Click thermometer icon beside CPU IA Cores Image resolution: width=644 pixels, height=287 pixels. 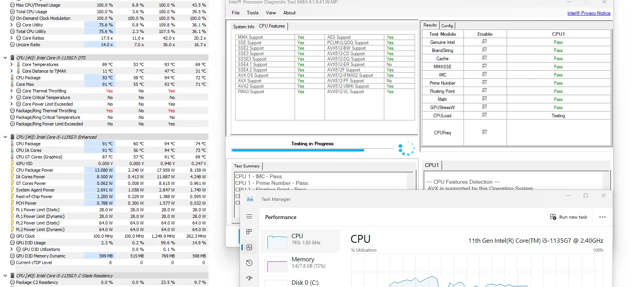pos(12,150)
